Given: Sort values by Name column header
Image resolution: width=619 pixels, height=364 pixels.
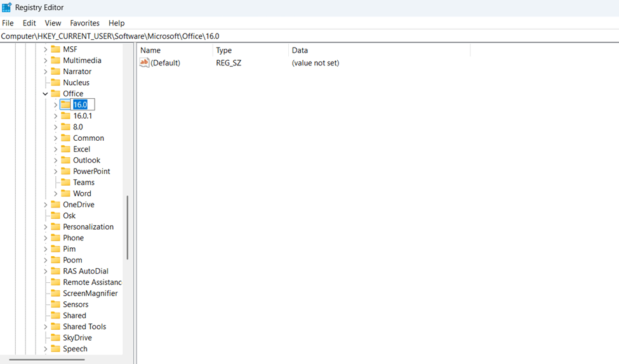Looking at the screenshot, I should (x=176, y=50).
